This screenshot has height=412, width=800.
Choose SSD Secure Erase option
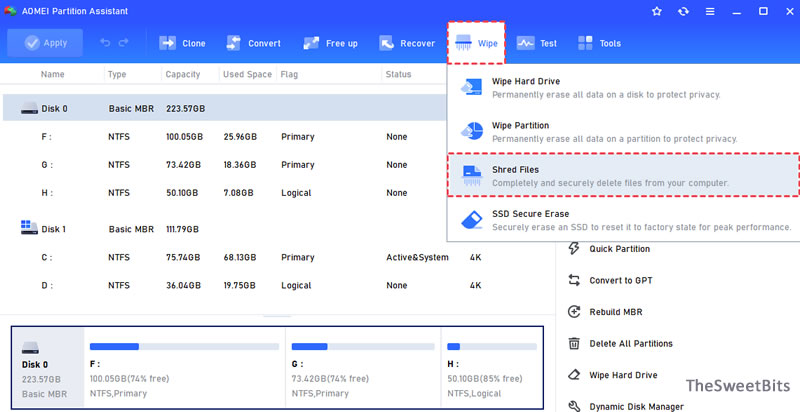(623, 220)
